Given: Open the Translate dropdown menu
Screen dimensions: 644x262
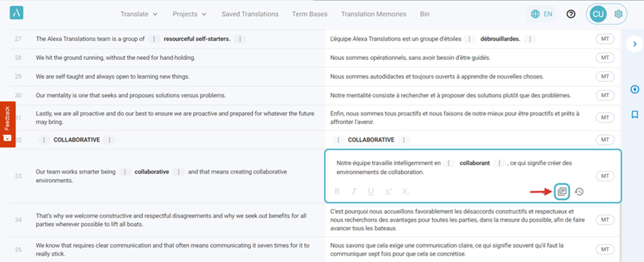Looking at the screenshot, I should click(139, 14).
